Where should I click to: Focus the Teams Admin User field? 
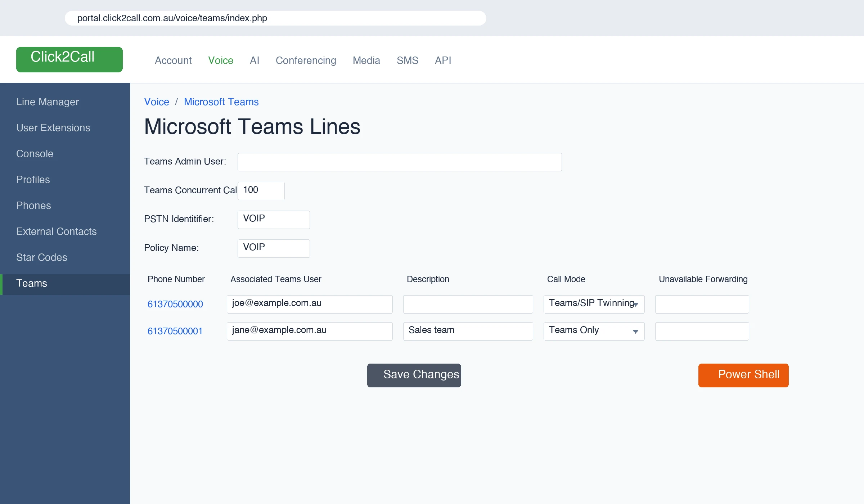[400, 162]
